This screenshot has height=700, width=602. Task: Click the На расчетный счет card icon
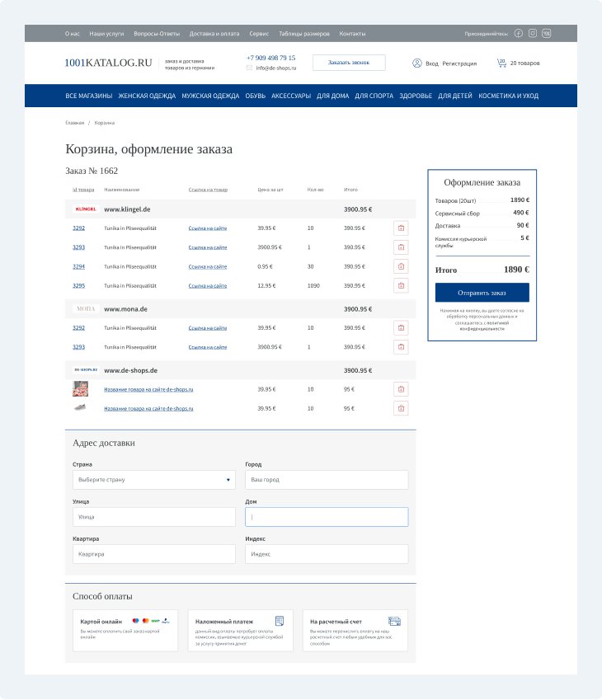point(394,621)
